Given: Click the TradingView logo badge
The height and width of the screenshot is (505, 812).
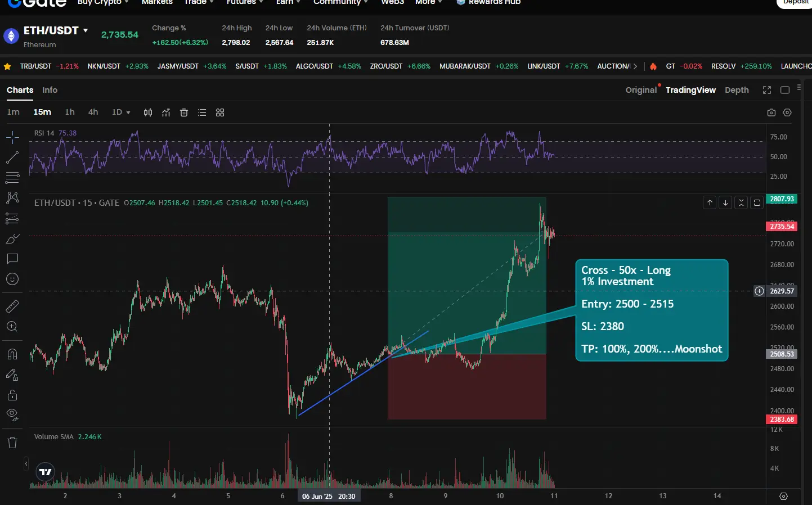Looking at the screenshot, I should click(45, 472).
